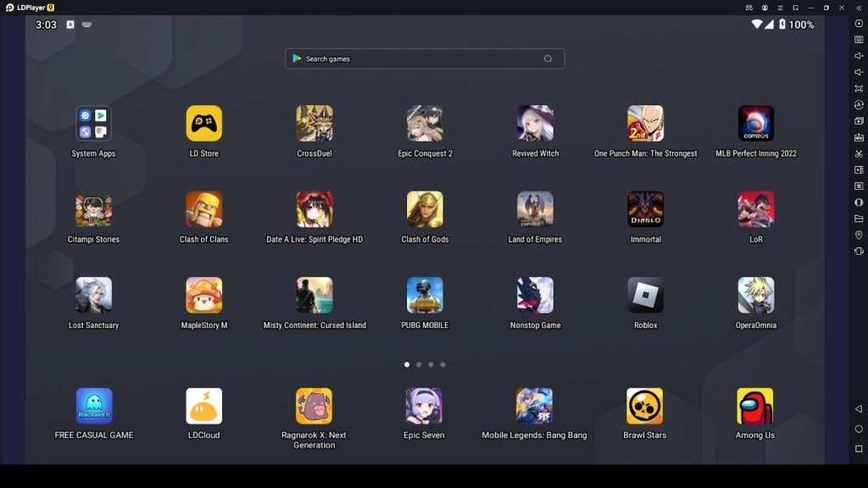Image resolution: width=868 pixels, height=488 pixels.
Task: Collapse the sidebar using the double-arrow
Action: 859,8
